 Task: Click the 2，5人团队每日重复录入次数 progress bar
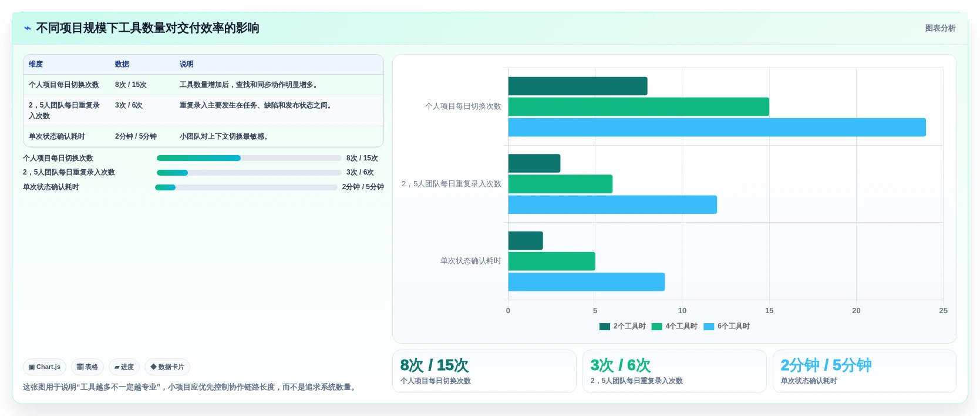pyautogui.click(x=249, y=173)
